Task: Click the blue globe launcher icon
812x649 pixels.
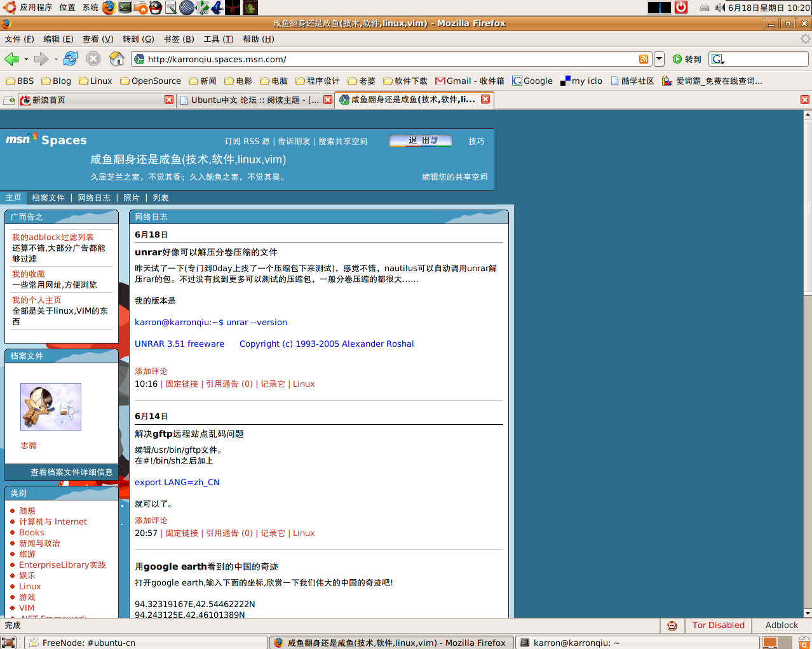Action: [x=187, y=8]
